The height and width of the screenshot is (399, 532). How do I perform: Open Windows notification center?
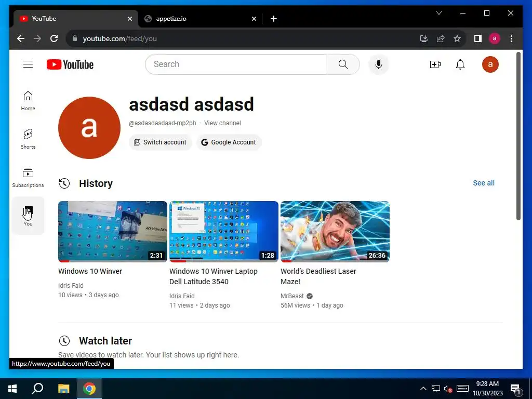pos(515,389)
